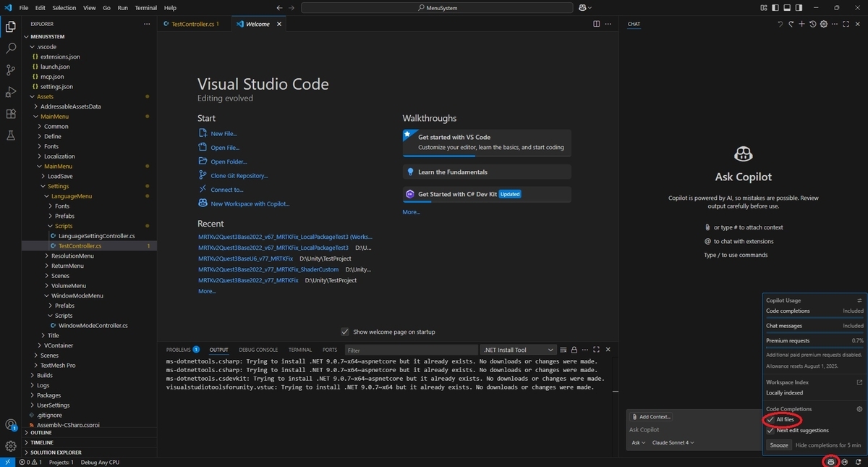Click the remote window status bar icon
868x467 pixels.
(x=7, y=461)
